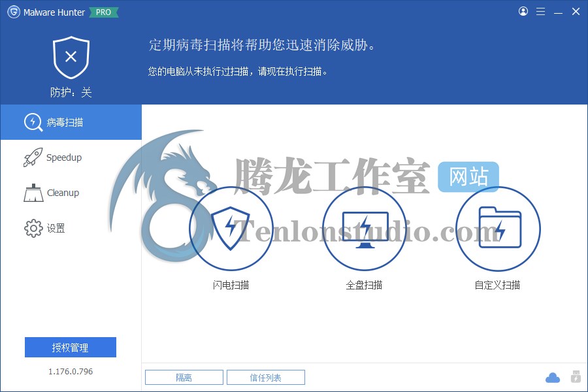Click the 定期病毒扫描将帮助您迅速消除威胁 headline
This screenshot has width=588, height=392.
[262, 45]
